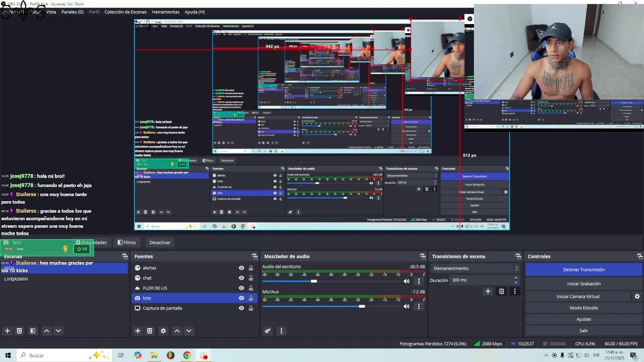The height and width of the screenshot is (362, 644).
Task: Move scene down with Escenas arrow
Action: pos(58,331)
